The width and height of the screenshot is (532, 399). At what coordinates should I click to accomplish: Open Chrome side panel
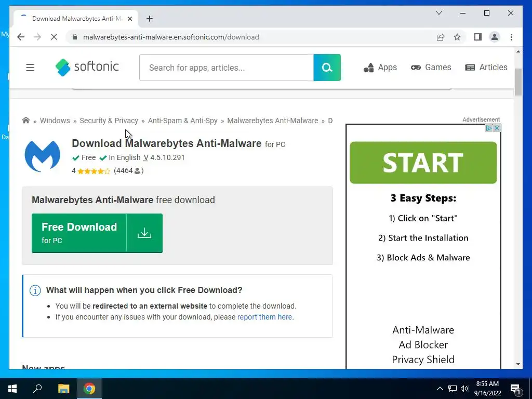tap(478, 37)
